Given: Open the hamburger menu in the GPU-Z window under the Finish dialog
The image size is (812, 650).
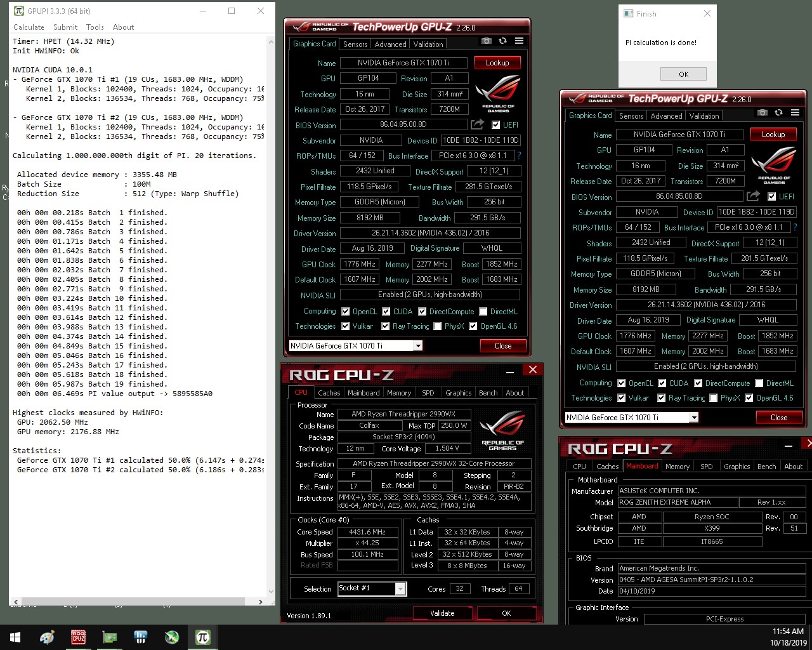Looking at the screenshot, I should click(x=795, y=112).
